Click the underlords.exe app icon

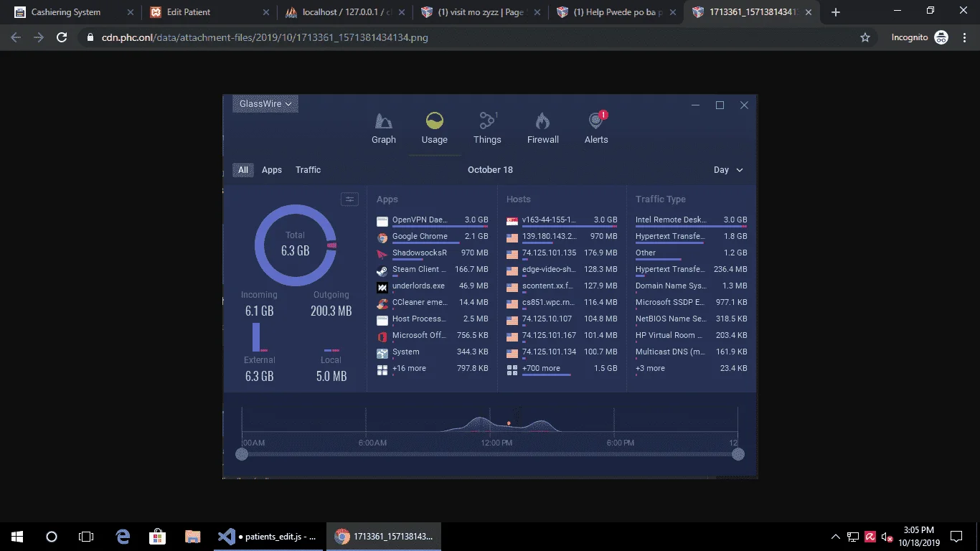pyautogui.click(x=382, y=286)
